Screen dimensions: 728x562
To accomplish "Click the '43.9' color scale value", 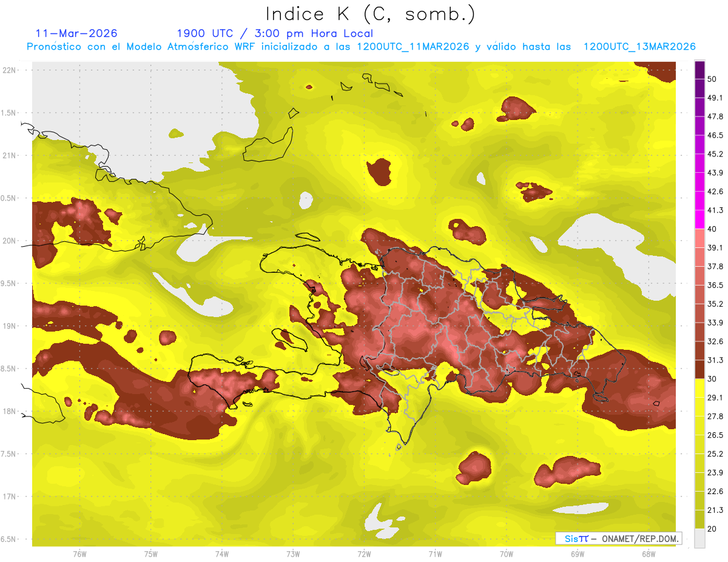I will (x=715, y=173).
